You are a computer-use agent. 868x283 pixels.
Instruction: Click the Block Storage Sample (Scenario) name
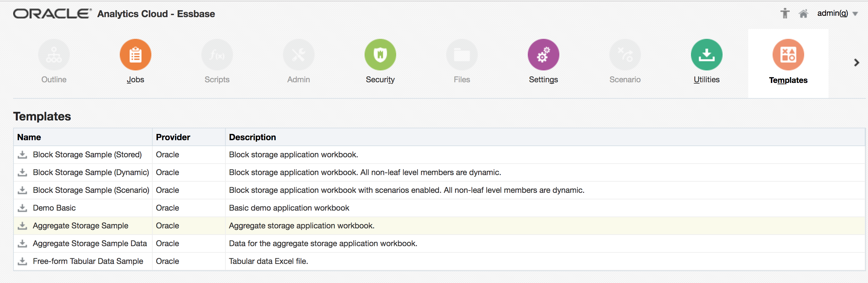pos(91,190)
